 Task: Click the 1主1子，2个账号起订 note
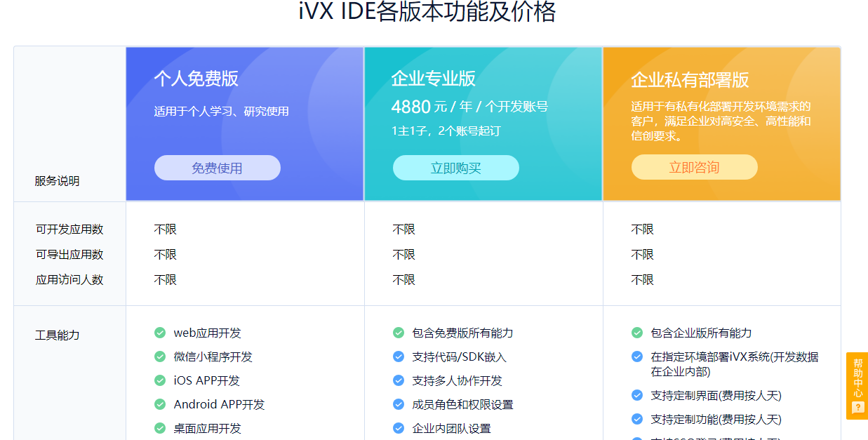446,131
